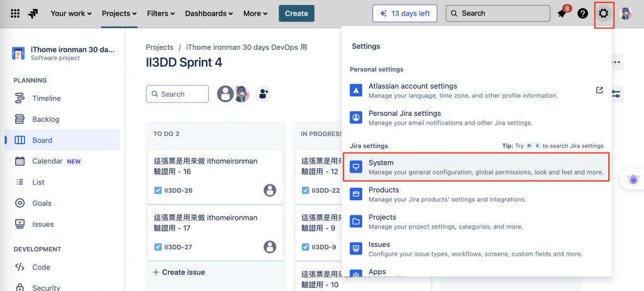Viewport: 644px width, 291px height.
Task: Click the TO DO 2 column header
Action: 166,134
